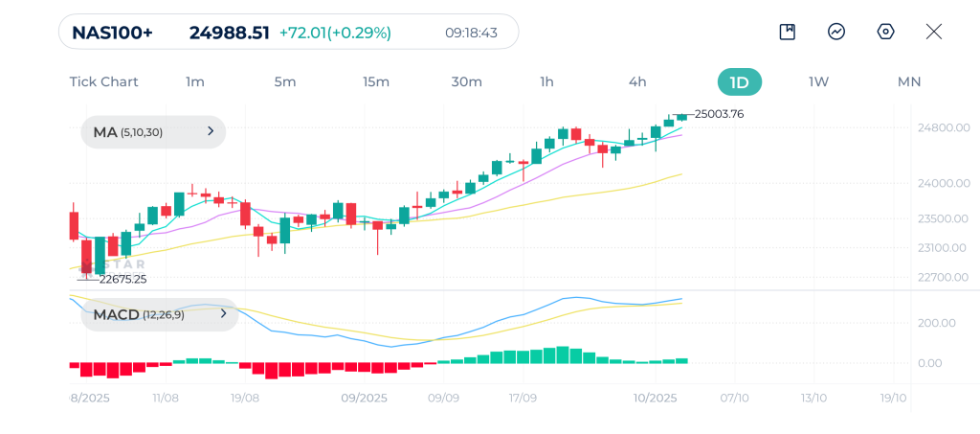Click the latest green candlestick on chart
The height and width of the screenshot is (434, 980).
coord(681,117)
